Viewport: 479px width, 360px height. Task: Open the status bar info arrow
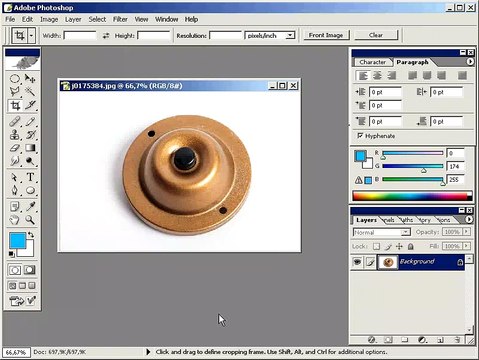pyautogui.click(x=148, y=352)
